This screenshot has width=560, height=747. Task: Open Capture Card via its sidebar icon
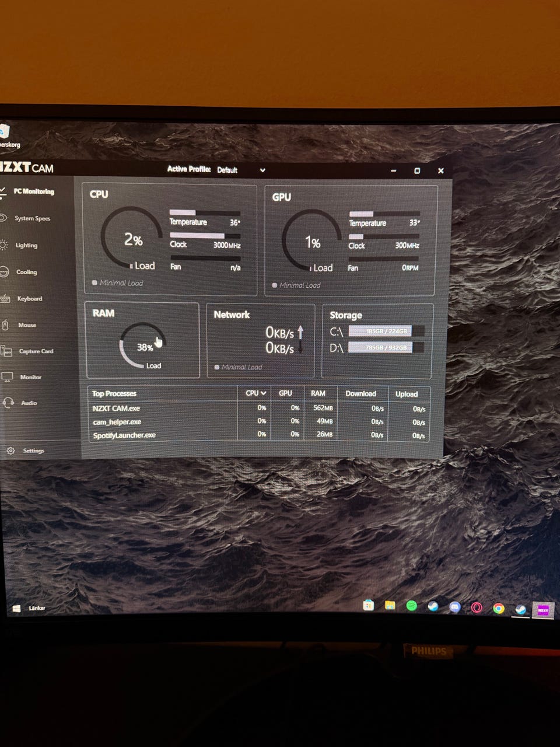click(x=6, y=351)
